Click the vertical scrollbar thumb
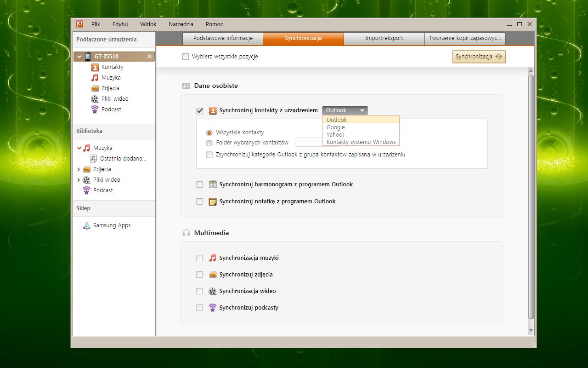Screen dimensions: 588x368 (531, 197)
